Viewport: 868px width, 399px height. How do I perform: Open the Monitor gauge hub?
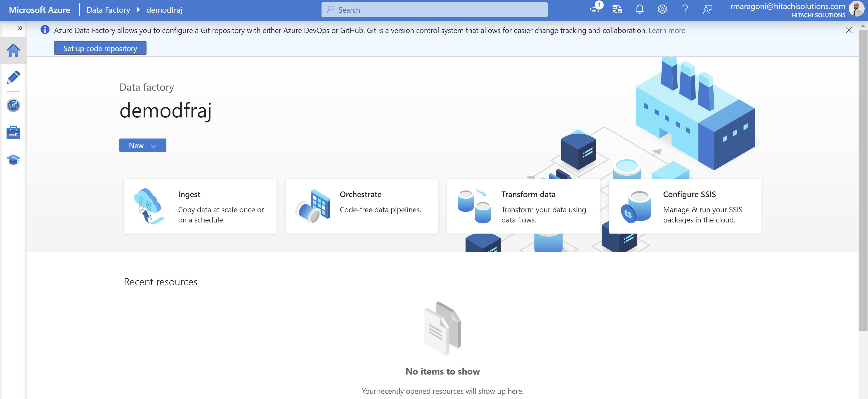click(x=13, y=105)
